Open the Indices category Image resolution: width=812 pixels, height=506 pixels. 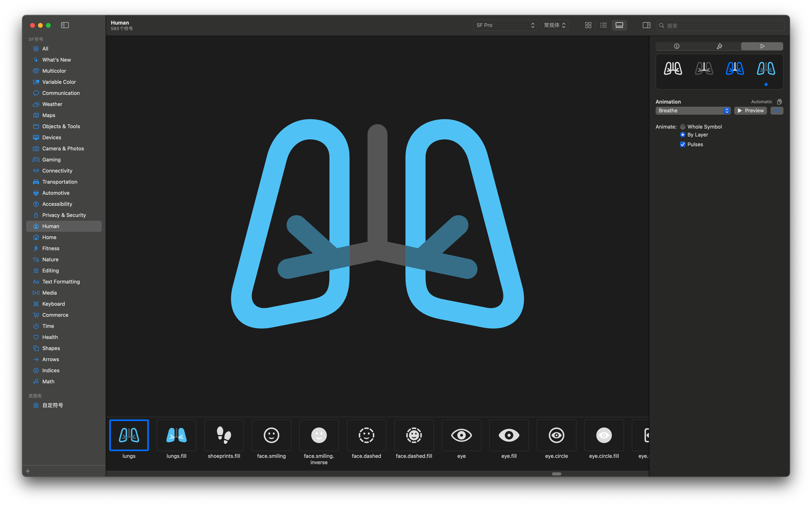coord(64,370)
